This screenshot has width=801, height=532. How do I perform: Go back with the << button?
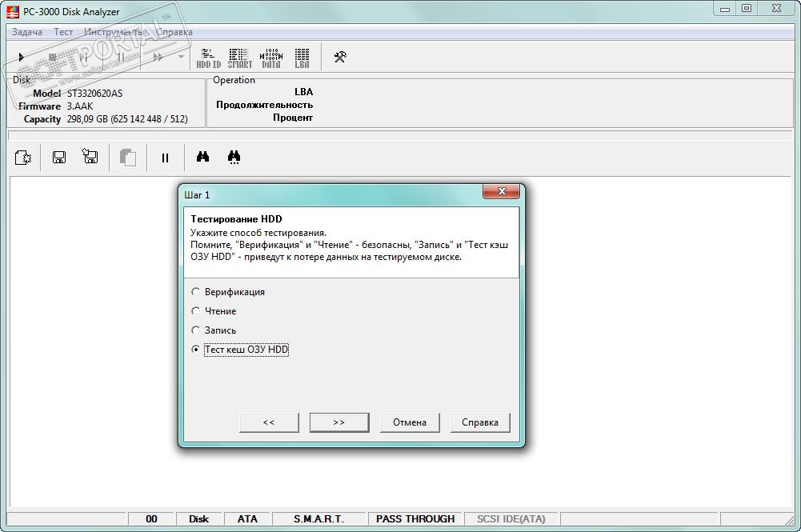point(269,422)
